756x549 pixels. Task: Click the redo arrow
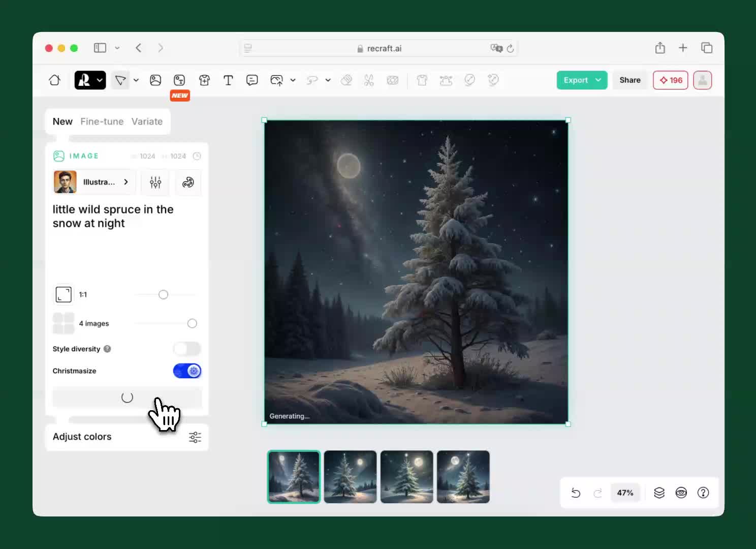tap(598, 493)
